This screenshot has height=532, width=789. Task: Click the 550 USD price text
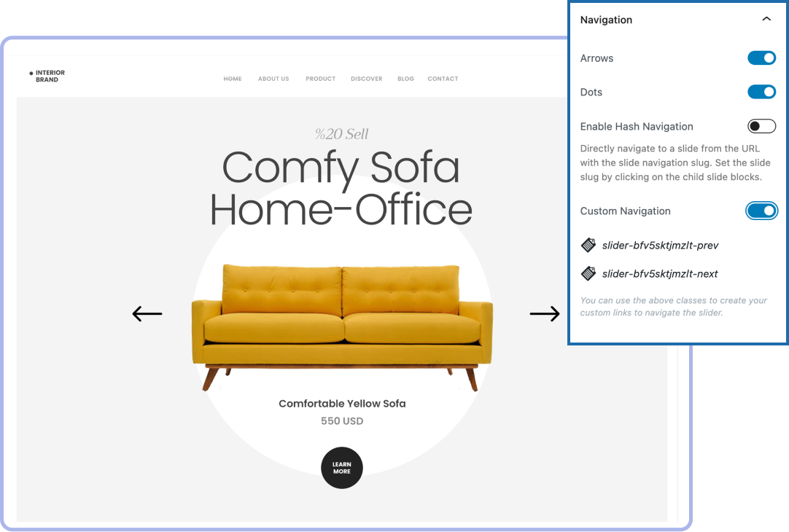[342, 421]
